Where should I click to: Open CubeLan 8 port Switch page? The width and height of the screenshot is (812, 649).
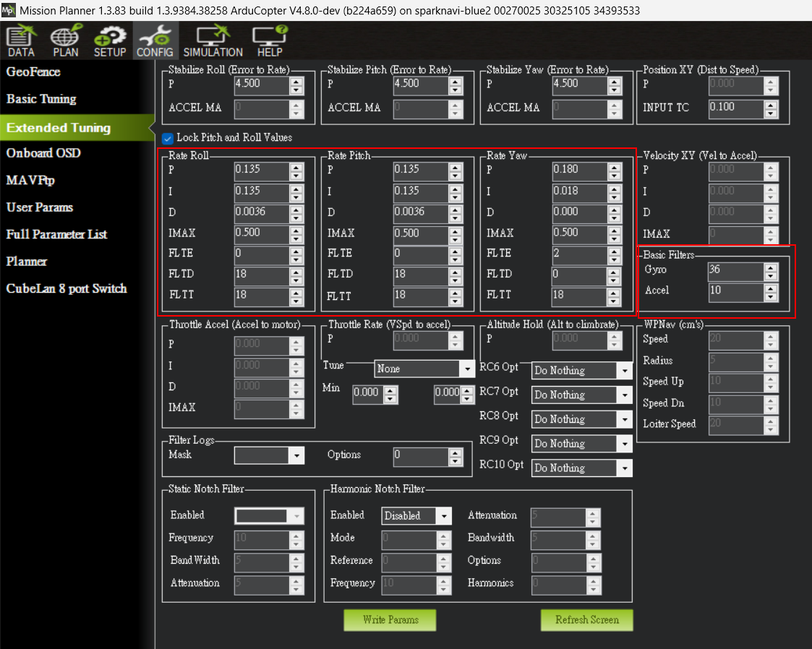tap(67, 289)
